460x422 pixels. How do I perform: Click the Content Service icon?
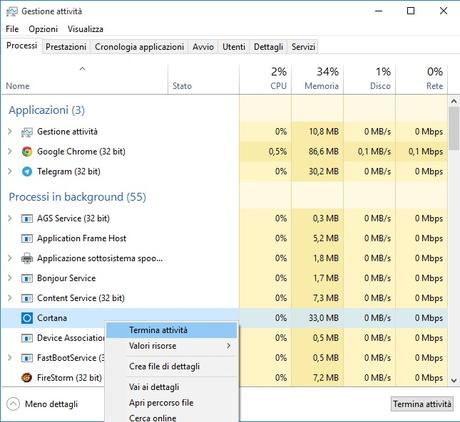pos(27,298)
